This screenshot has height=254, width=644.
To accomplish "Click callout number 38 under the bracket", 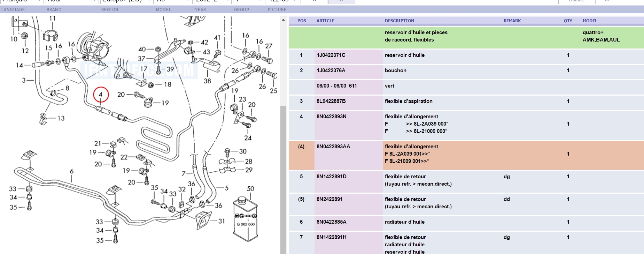I will coord(207,81).
